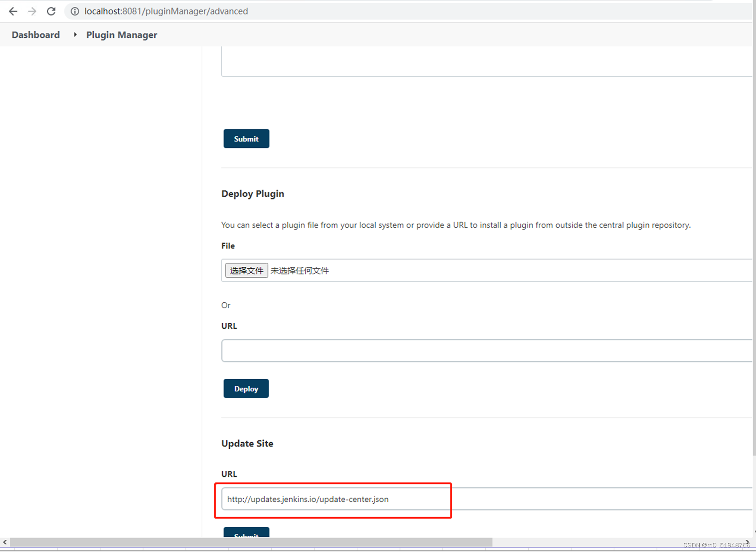The image size is (756, 552).
Task: Click the plugin file description paragraph
Action: point(456,225)
